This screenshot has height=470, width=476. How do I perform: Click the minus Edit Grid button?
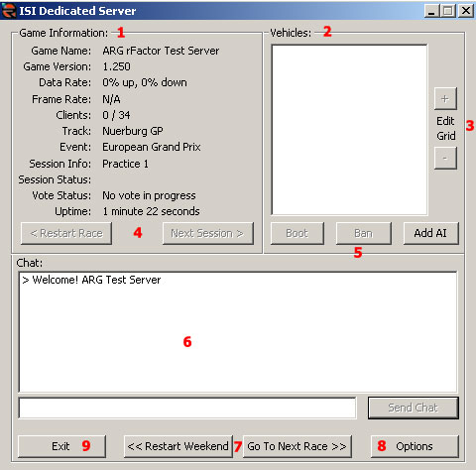[445, 158]
